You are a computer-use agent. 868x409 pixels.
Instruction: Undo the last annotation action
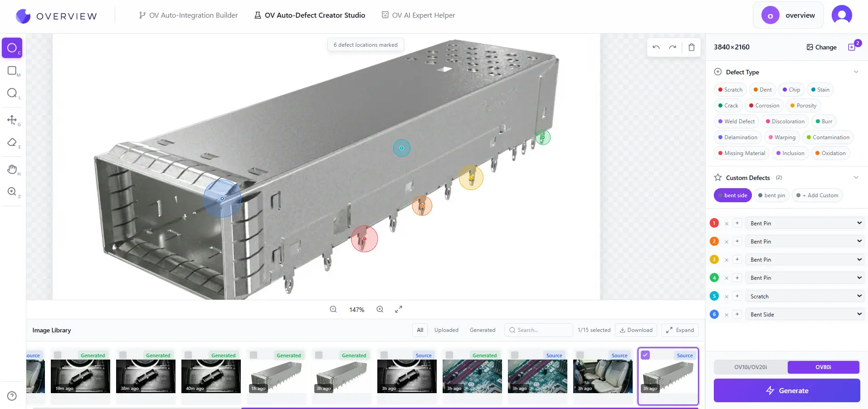pos(656,47)
